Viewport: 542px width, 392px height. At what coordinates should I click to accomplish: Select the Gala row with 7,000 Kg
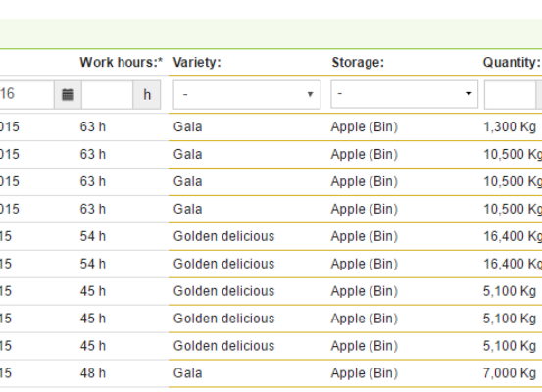click(x=271, y=373)
